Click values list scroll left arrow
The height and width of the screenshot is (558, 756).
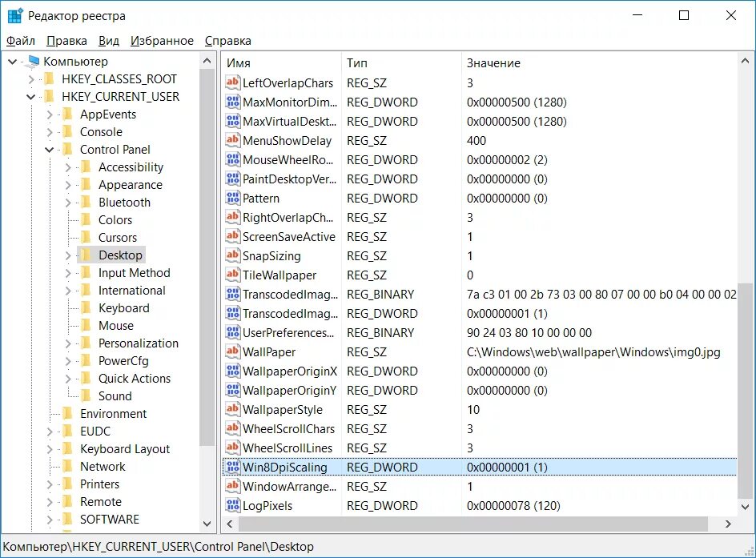click(x=230, y=524)
